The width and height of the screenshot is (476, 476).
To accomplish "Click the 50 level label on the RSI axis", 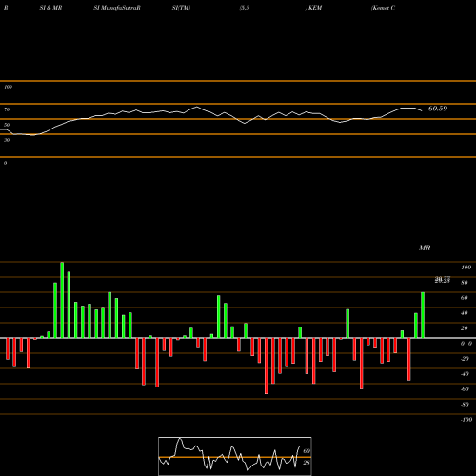I will (7, 125).
